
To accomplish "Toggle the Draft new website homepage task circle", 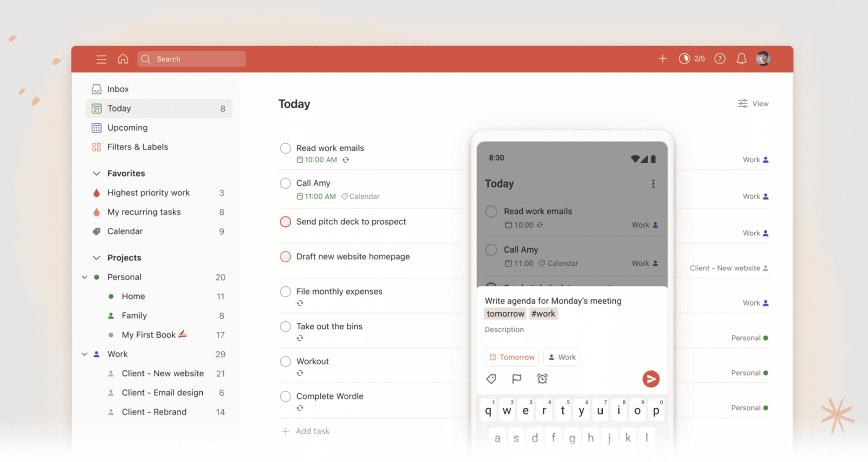I will (x=285, y=256).
